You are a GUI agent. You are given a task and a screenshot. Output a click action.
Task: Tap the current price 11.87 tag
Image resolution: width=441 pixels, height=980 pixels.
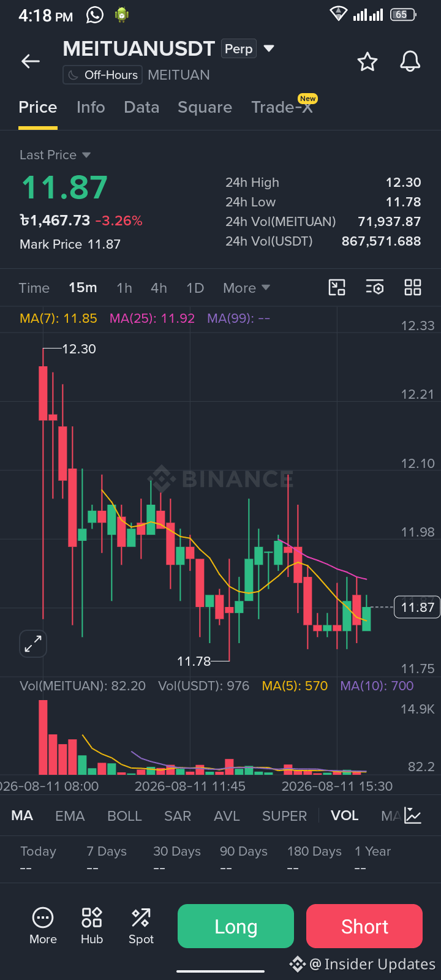[417, 607]
